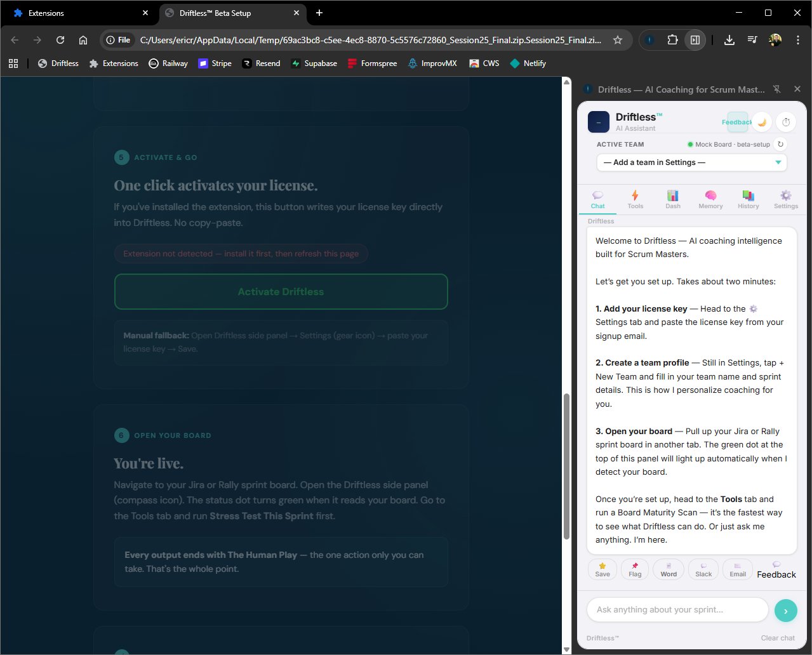The height and width of the screenshot is (655, 812).
Task: Refresh the Mock Board connection status
Action: pos(780,144)
